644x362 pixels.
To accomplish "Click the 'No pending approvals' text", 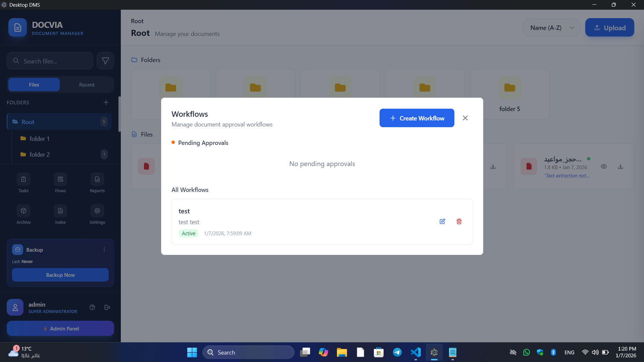I will (322, 164).
